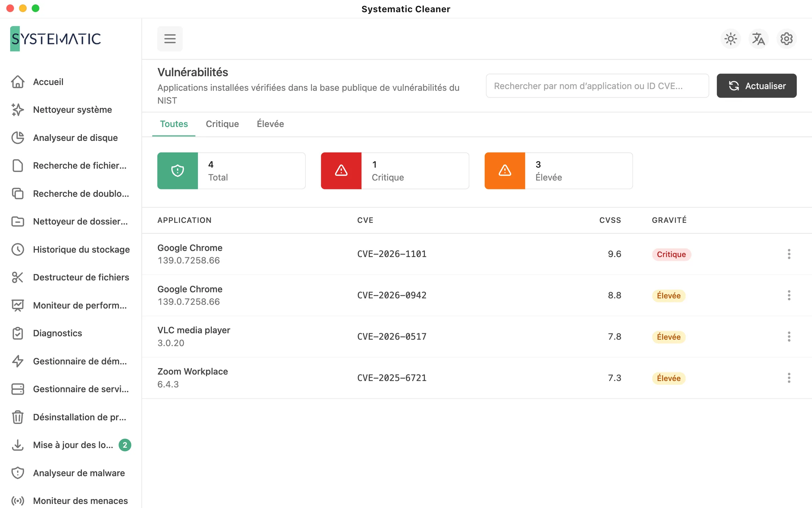Click the Destructeur de fichiers scissors icon
The width and height of the screenshot is (812, 508).
click(18, 277)
